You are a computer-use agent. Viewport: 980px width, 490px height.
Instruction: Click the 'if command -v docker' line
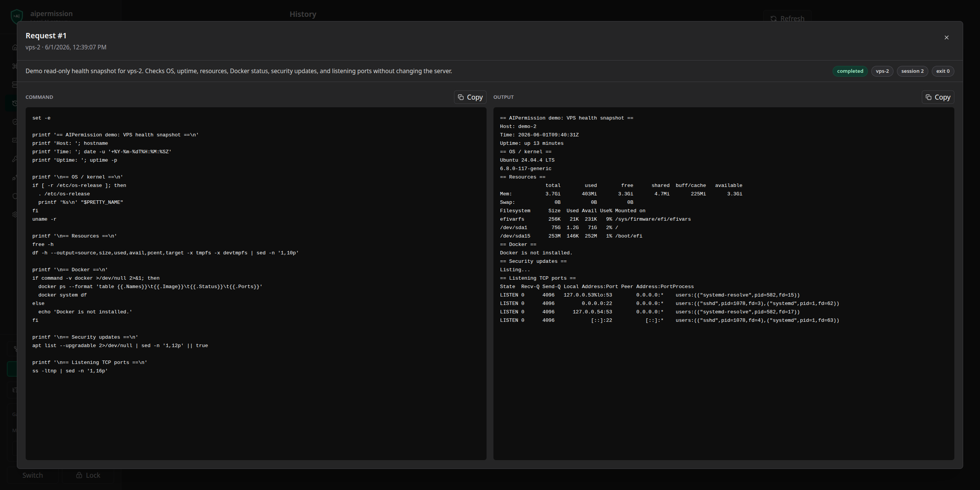tap(96, 278)
